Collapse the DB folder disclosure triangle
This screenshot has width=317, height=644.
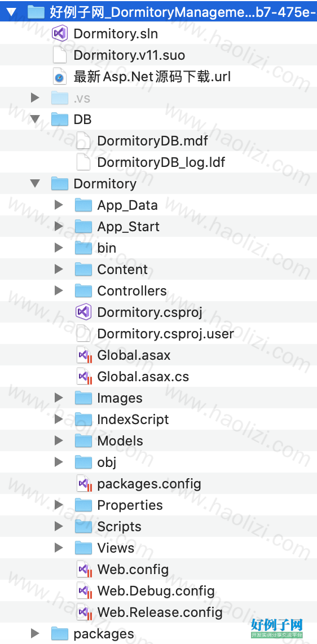click(x=35, y=120)
